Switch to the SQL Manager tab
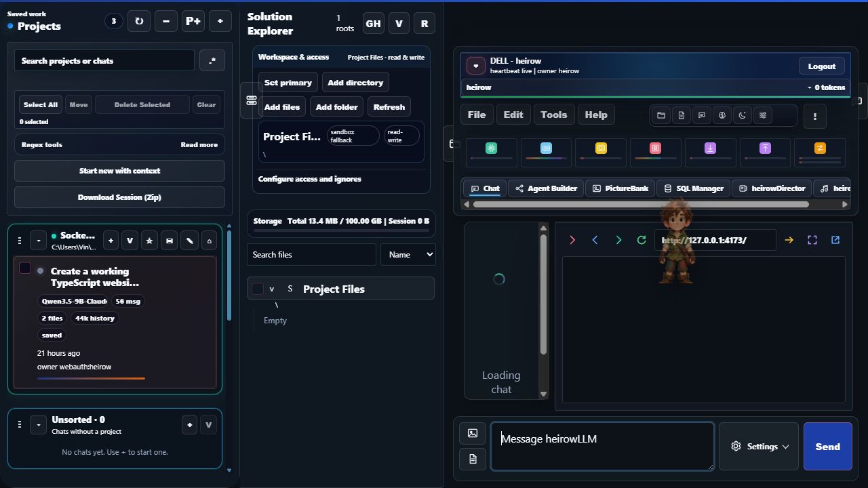The image size is (868, 488). [x=693, y=188]
